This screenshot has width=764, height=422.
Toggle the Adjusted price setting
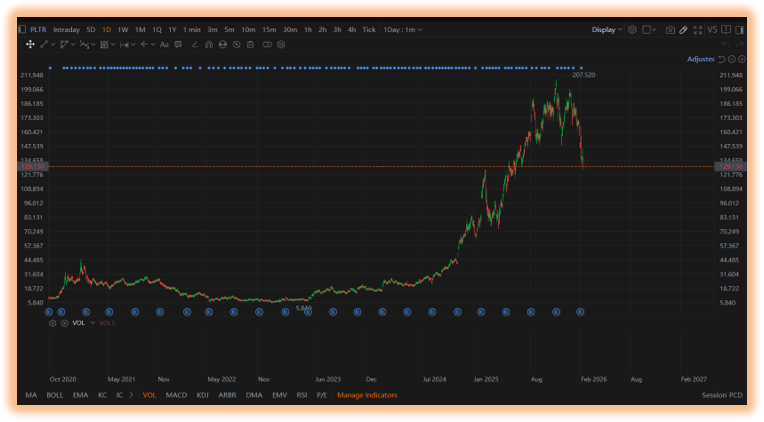pos(701,59)
